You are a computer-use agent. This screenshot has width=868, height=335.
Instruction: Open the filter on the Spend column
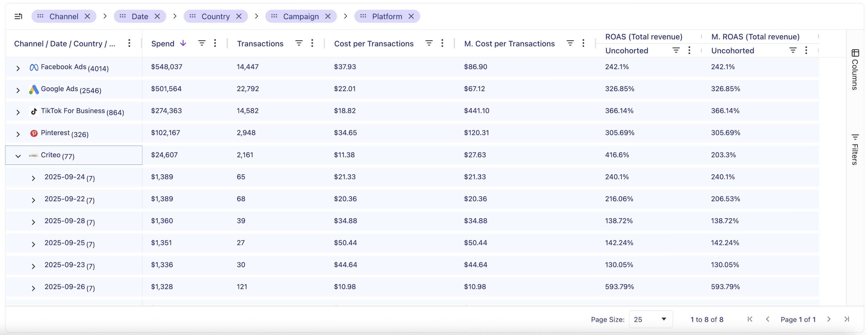[x=202, y=43]
